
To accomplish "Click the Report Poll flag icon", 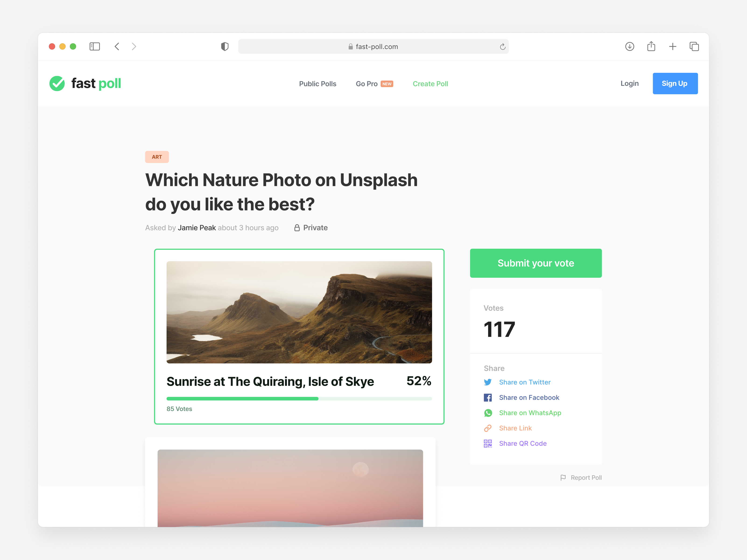I will click(563, 478).
